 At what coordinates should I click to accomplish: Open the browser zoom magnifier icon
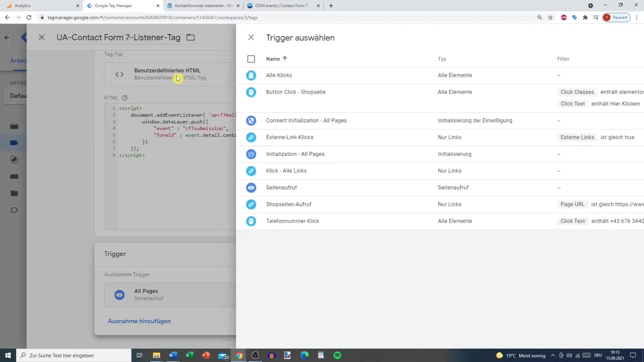540,17
